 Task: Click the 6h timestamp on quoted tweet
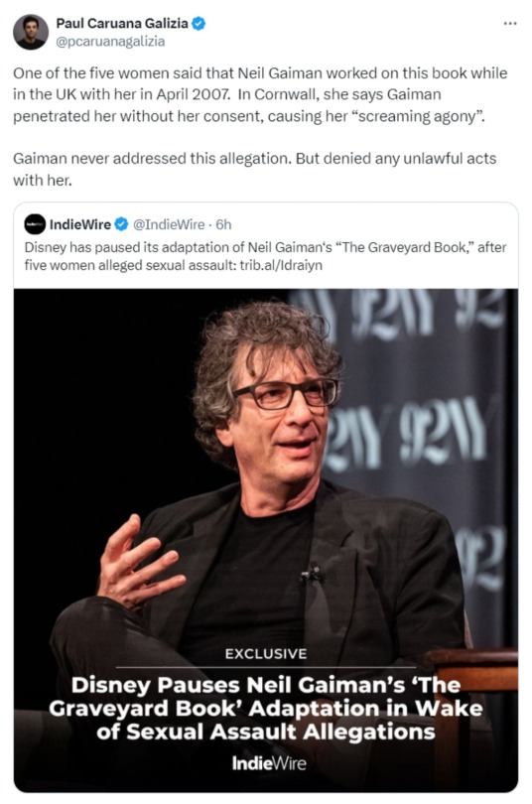(223, 224)
